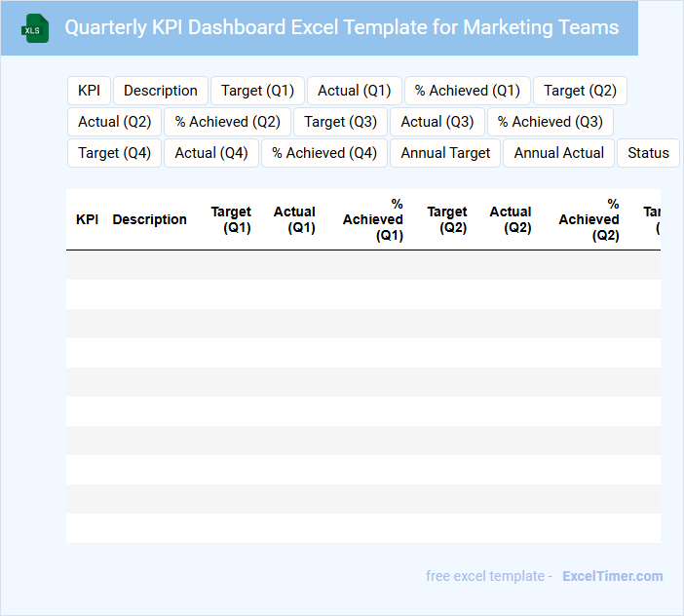Click the 'free excel template' footer text
Image resolution: width=684 pixels, height=616 pixels.
point(485,576)
